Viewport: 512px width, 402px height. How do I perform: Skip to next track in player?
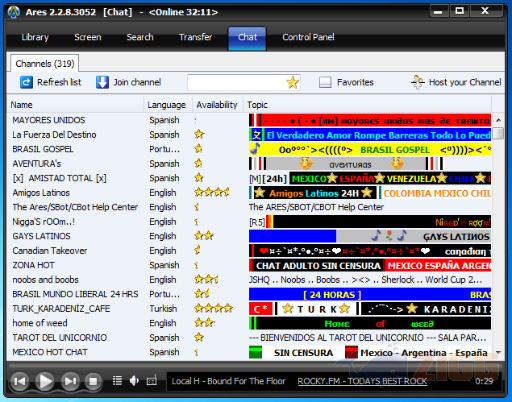[70, 381]
